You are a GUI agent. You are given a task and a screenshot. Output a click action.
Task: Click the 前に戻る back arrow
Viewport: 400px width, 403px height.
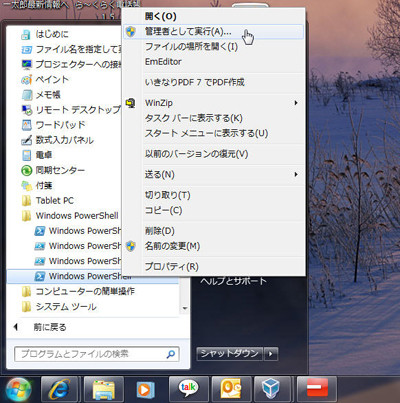[16, 327]
